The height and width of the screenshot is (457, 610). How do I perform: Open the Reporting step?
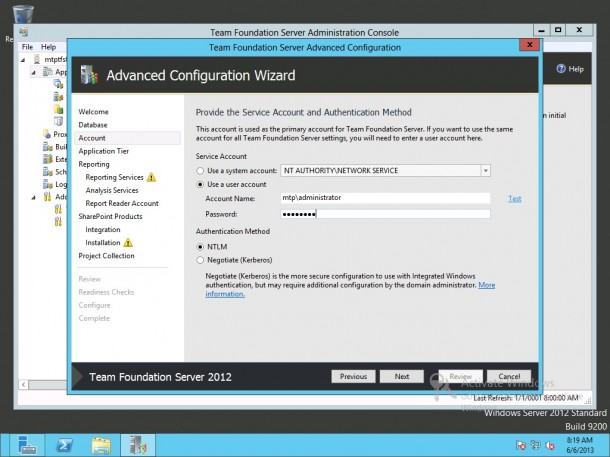click(94, 164)
